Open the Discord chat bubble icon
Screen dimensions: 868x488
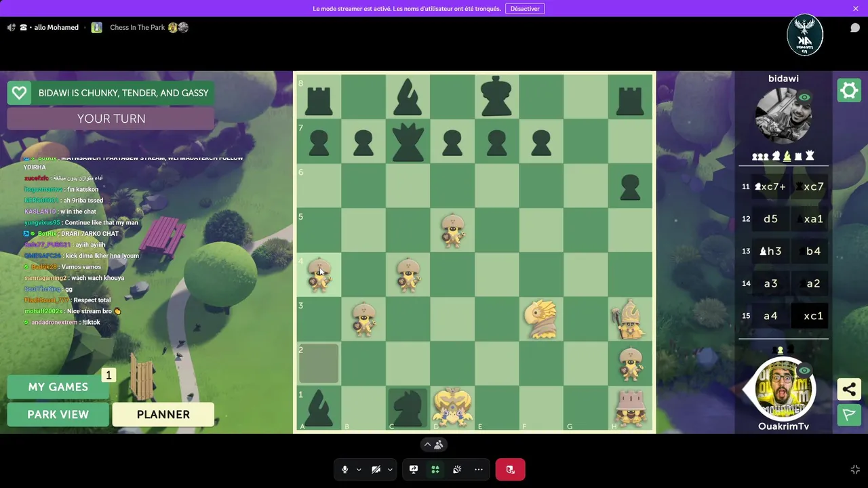coord(855,28)
